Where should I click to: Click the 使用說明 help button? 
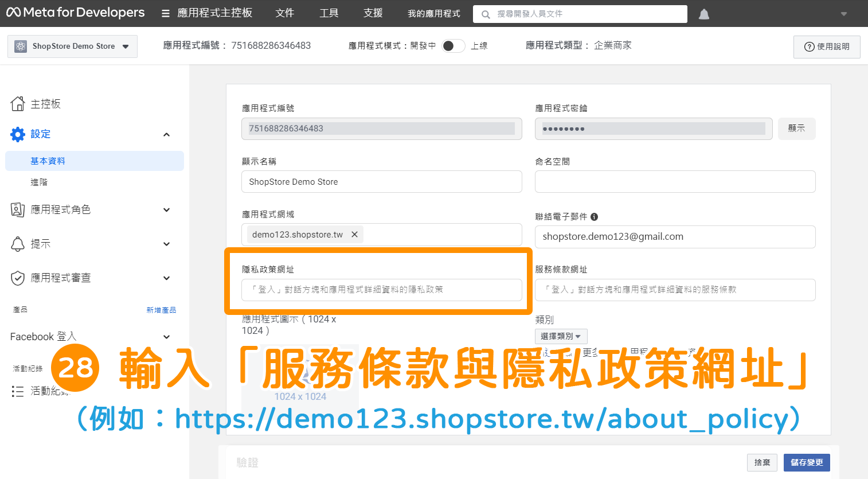[x=827, y=46]
